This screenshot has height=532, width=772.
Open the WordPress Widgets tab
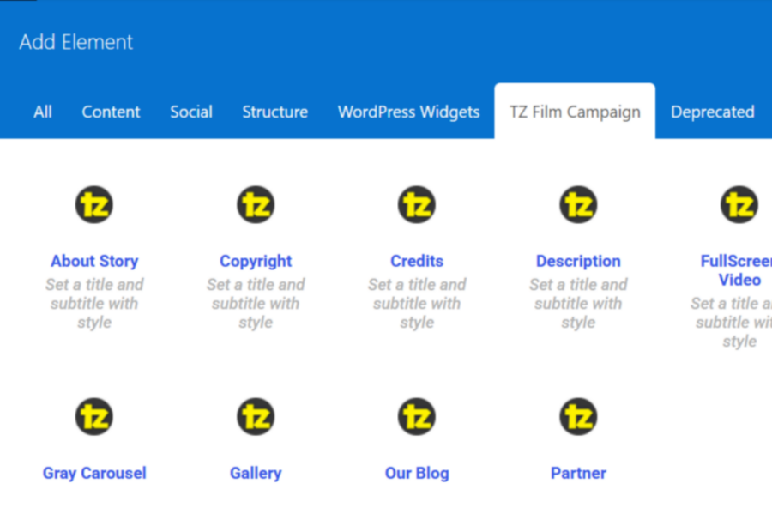(x=408, y=112)
